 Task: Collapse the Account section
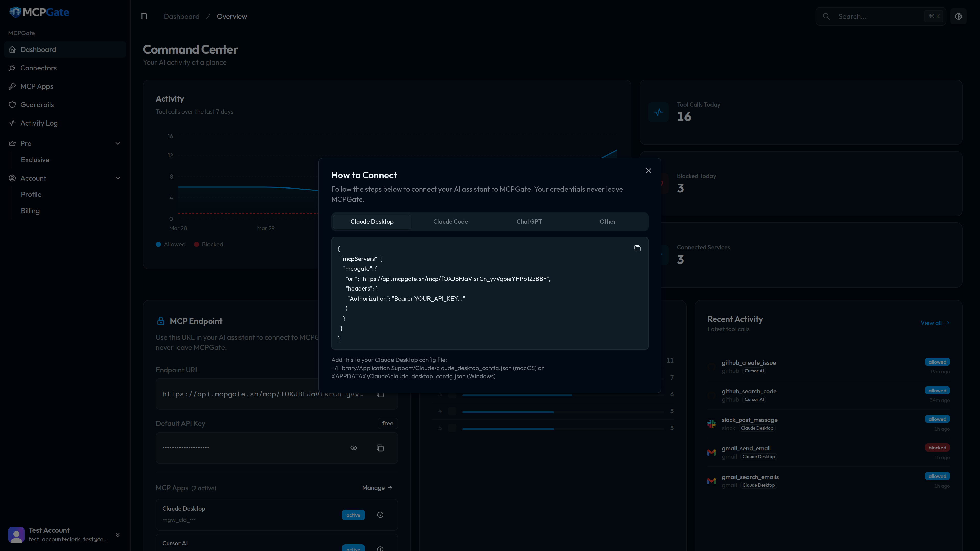point(118,178)
